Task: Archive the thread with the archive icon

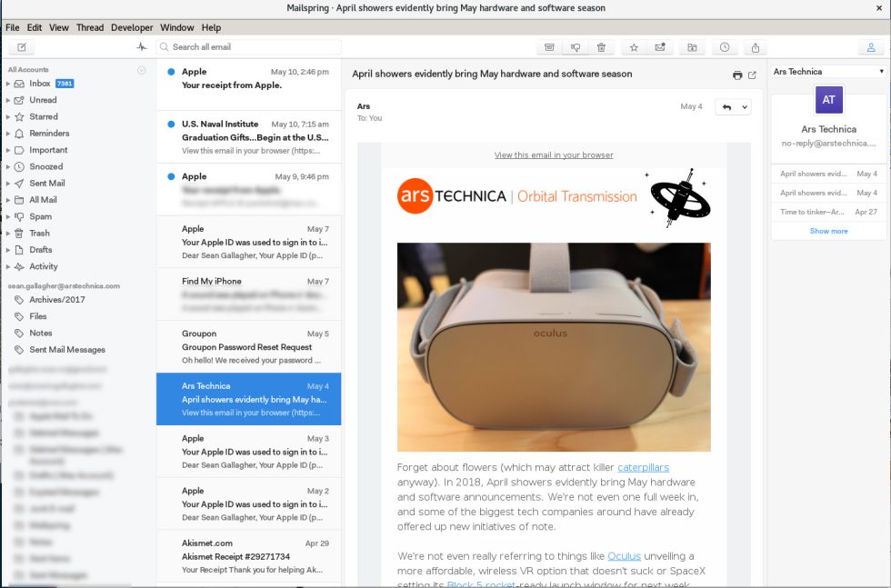Action: coord(549,47)
